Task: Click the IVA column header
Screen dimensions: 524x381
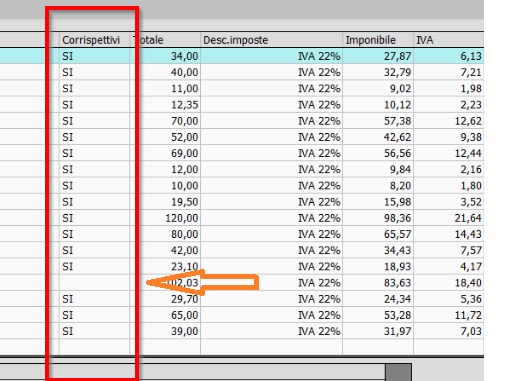Action: (x=449, y=40)
